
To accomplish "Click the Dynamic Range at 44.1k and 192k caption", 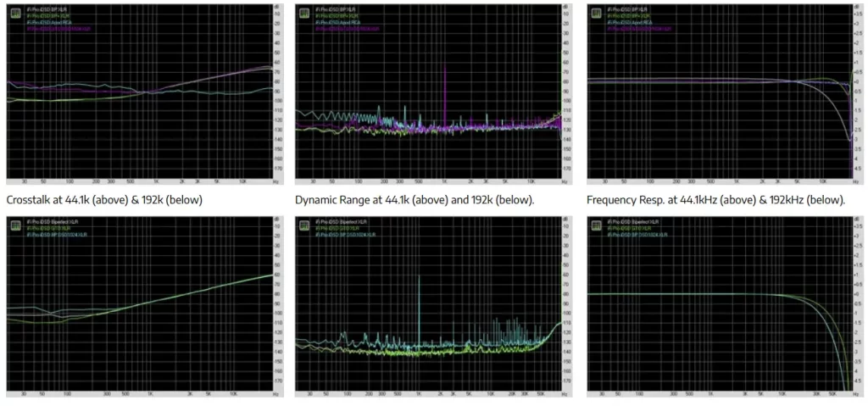I will tap(415, 199).
